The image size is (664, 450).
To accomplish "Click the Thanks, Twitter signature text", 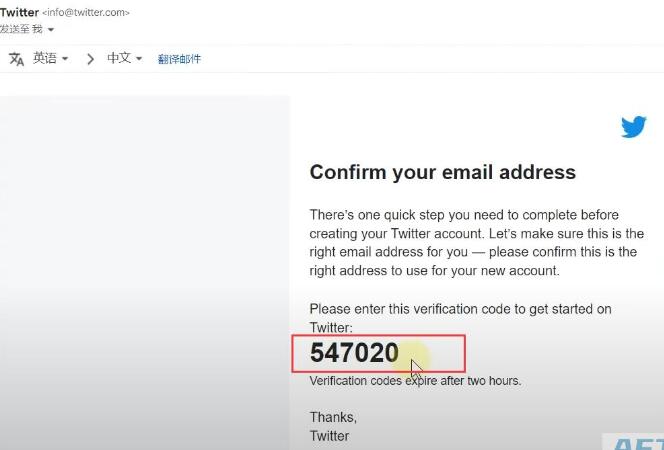I will pyautogui.click(x=333, y=426).
